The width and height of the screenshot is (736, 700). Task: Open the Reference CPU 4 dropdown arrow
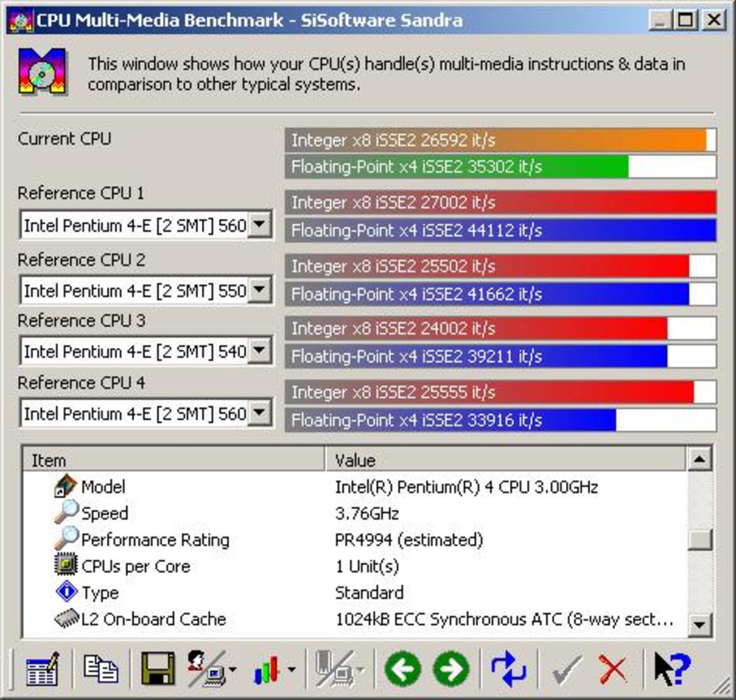pyautogui.click(x=260, y=413)
